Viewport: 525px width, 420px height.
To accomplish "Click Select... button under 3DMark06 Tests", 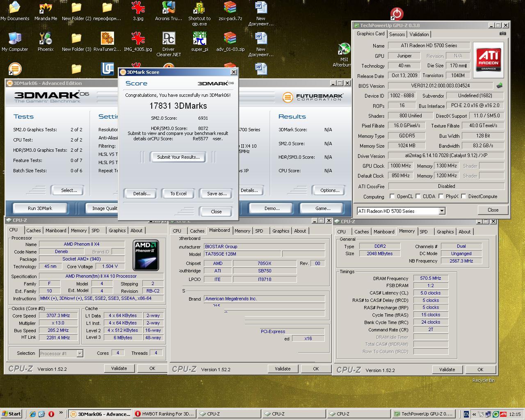I will pyautogui.click(x=69, y=190).
